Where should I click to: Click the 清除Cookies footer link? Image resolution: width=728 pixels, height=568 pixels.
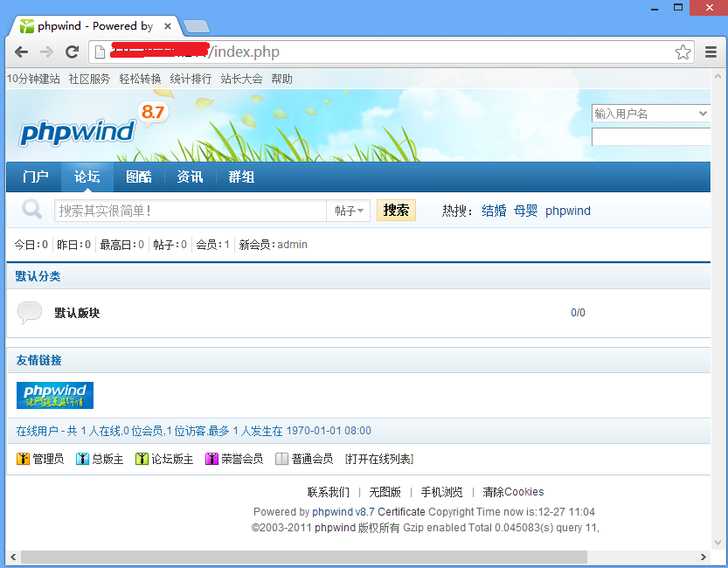click(x=513, y=492)
